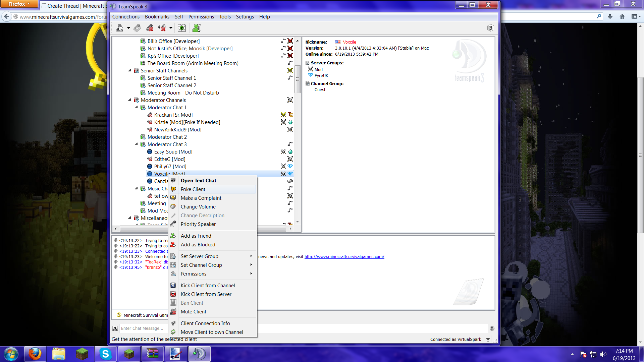This screenshot has width=644, height=362.
Task: Click the Firefox back arrow button
Action: pos(7,16)
